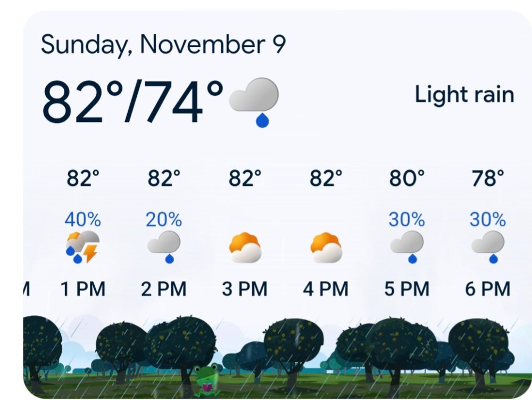
Task: Choose the 2 PM hour label
Action: [x=164, y=289]
